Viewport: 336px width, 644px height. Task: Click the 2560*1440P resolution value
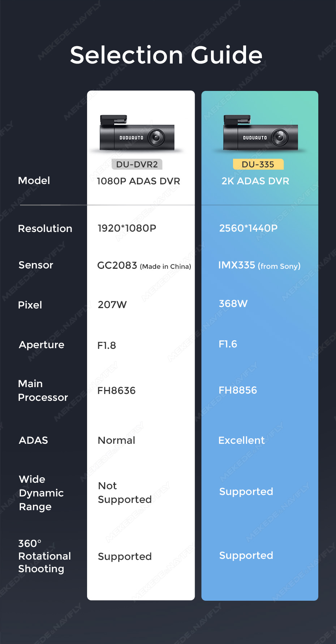pos(249,228)
